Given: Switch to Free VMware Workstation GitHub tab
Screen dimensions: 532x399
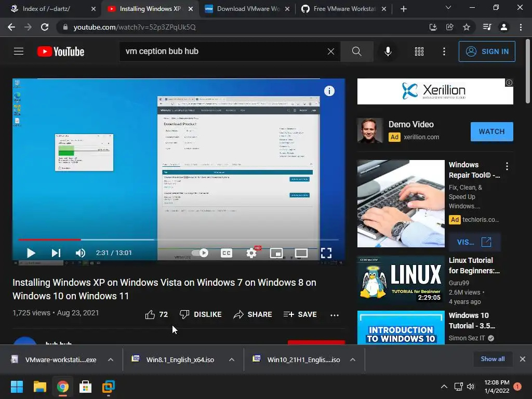Looking at the screenshot, I should tap(344, 9).
